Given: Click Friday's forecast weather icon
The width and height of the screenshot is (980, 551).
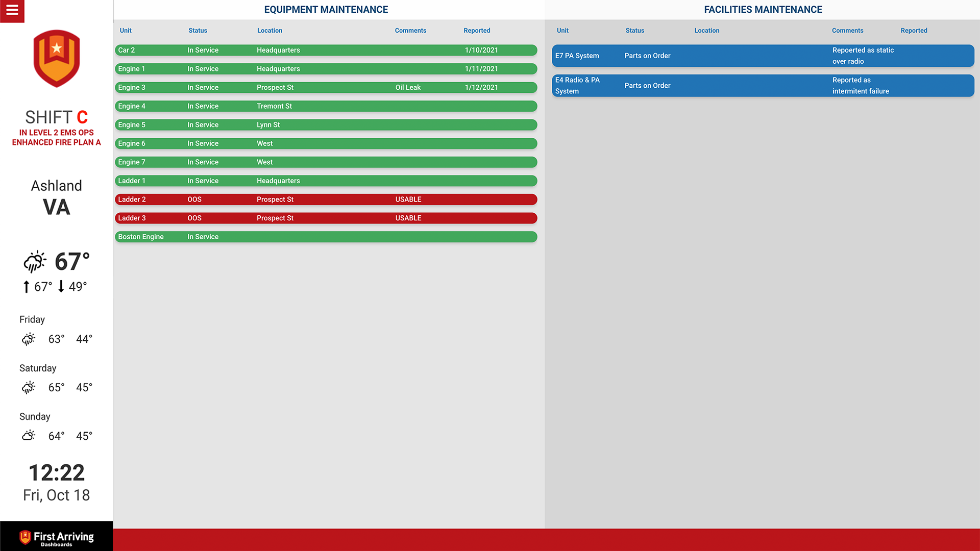Looking at the screenshot, I should (x=29, y=339).
